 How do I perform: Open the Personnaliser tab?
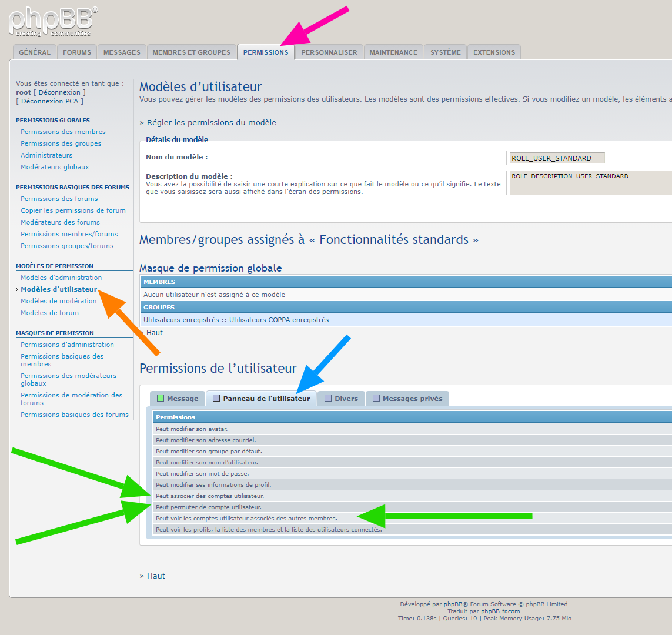coord(329,52)
